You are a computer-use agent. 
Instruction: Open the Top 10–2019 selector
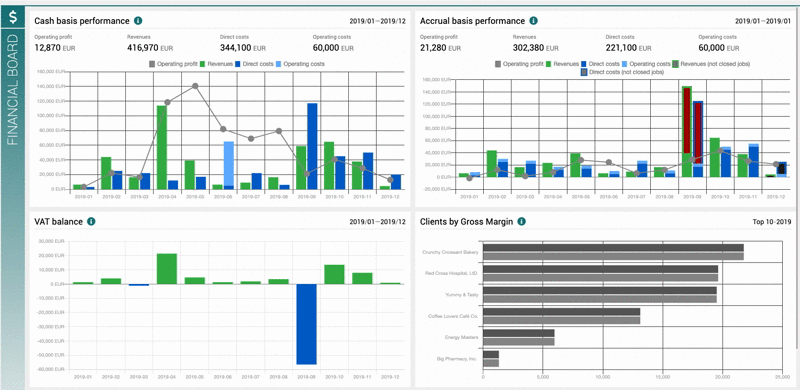(x=772, y=222)
